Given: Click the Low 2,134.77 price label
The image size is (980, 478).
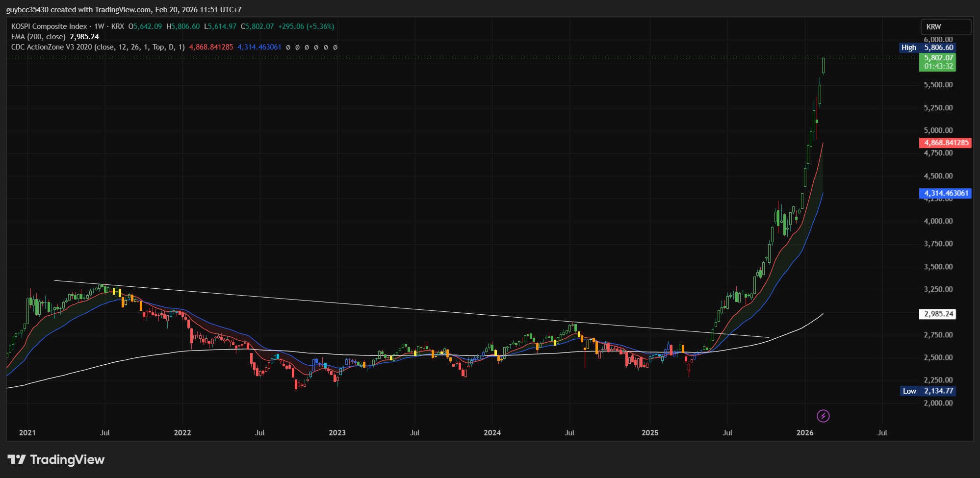Looking at the screenshot, I should point(928,391).
